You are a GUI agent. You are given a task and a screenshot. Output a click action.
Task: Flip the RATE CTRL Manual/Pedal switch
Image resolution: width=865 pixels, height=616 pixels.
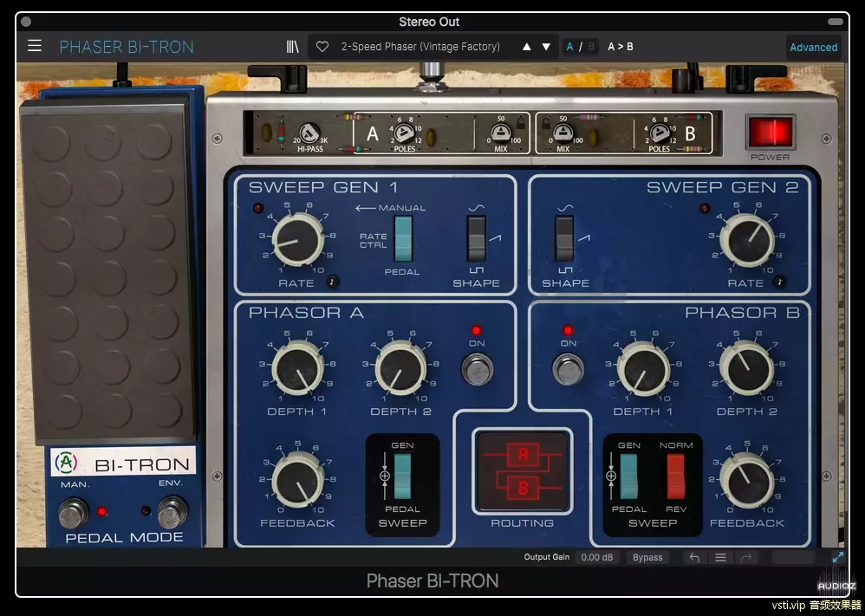click(403, 238)
